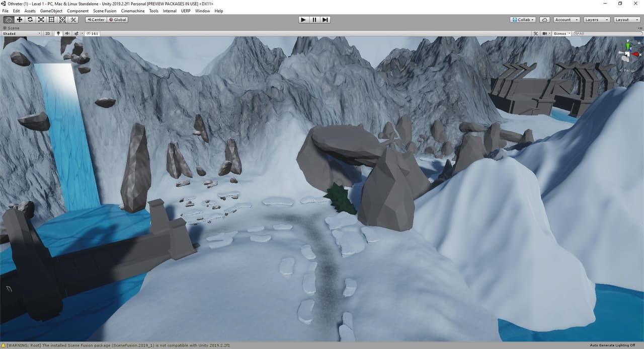Start Play mode
Viewport: 644px width, 349px height.
tap(303, 20)
